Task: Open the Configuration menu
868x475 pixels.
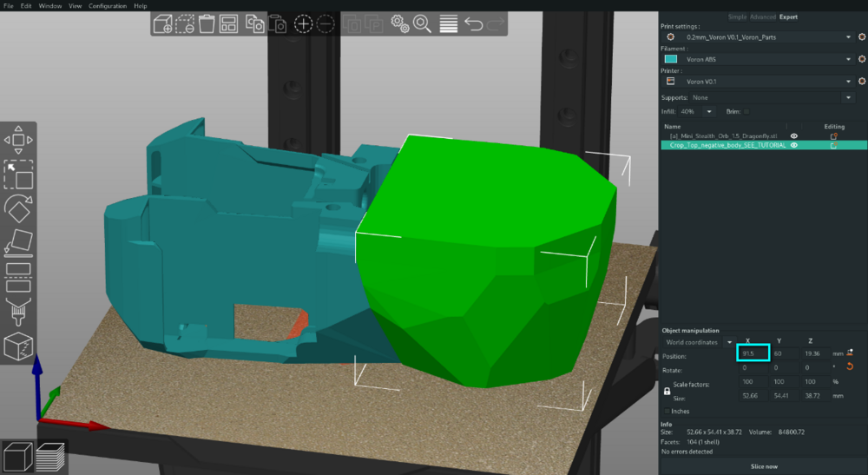Action: tap(108, 5)
